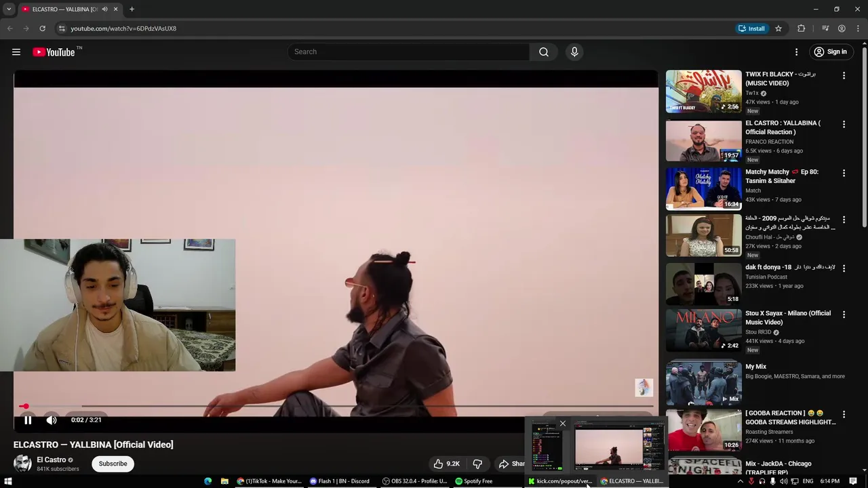Viewport: 868px width, 488px height.
Task: Seek on the video progress bar
Action: [336, 407]
